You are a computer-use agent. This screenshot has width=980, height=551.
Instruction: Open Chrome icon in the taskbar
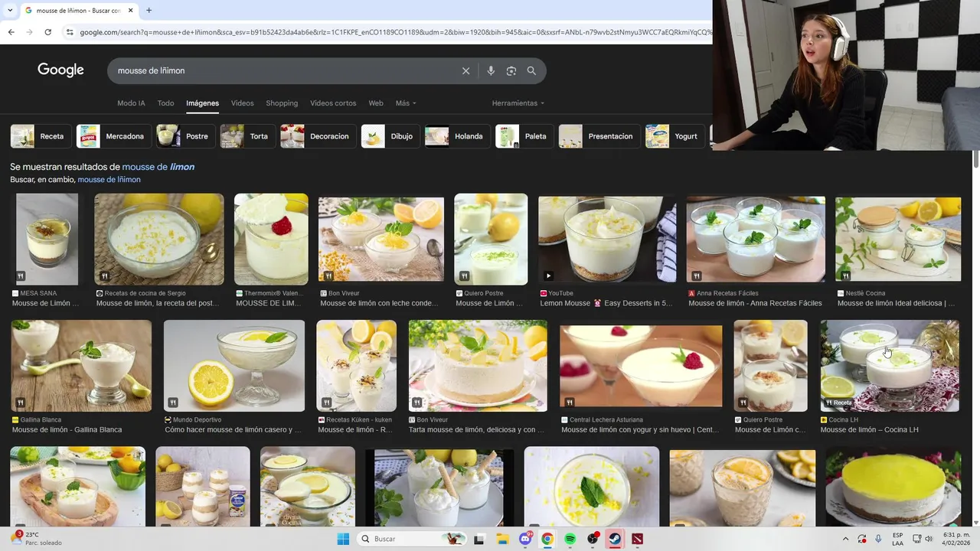[547, 539]
